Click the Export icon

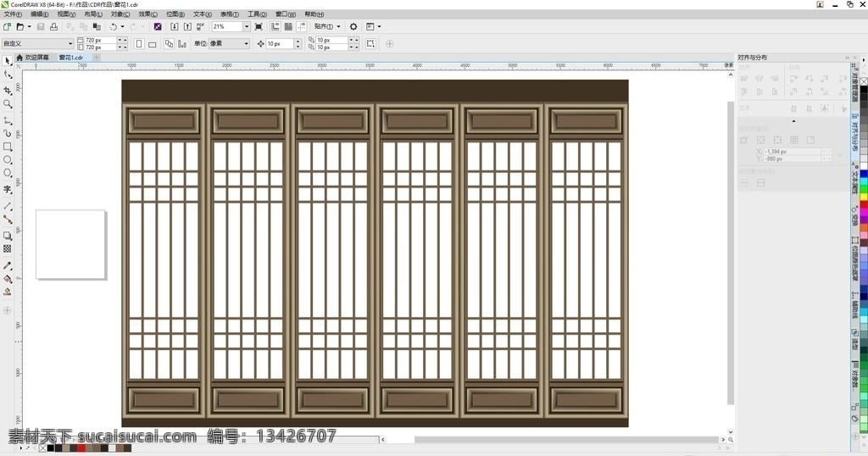pyautogui.click(x=187, y=26)
